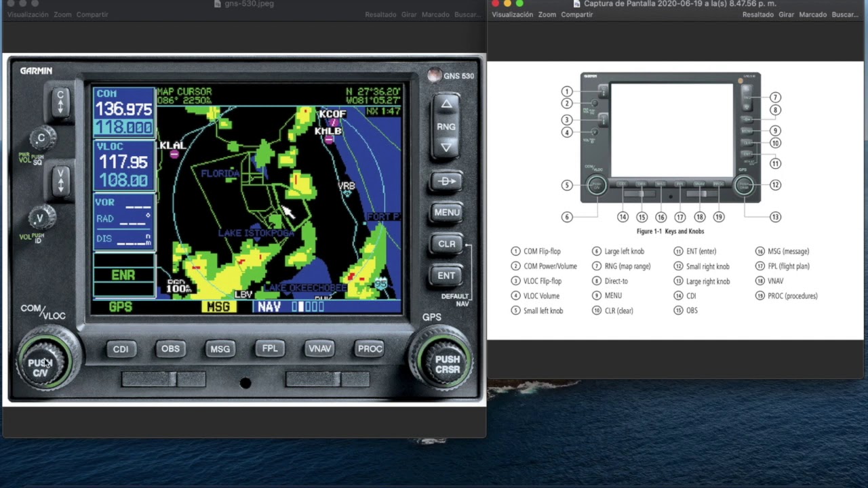Click Girar in Captura de Pantalla window
868x488 pixels.
(787, 14)
